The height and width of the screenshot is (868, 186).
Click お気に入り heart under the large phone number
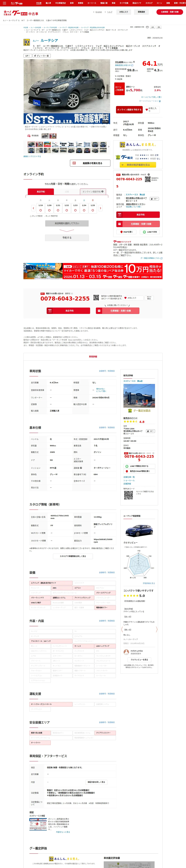tap(133, 298)
